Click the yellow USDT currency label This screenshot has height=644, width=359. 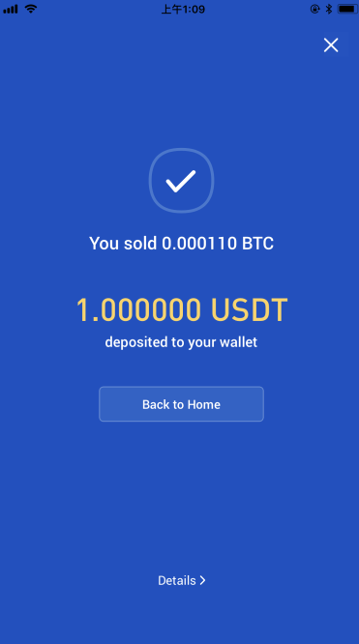250,309
